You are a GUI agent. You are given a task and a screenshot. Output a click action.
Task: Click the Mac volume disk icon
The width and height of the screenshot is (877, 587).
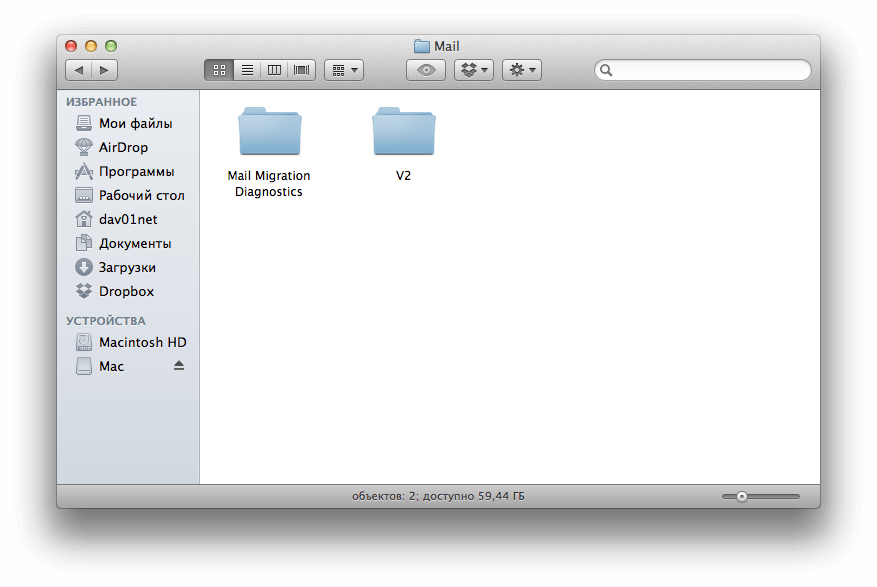point(84,366)
